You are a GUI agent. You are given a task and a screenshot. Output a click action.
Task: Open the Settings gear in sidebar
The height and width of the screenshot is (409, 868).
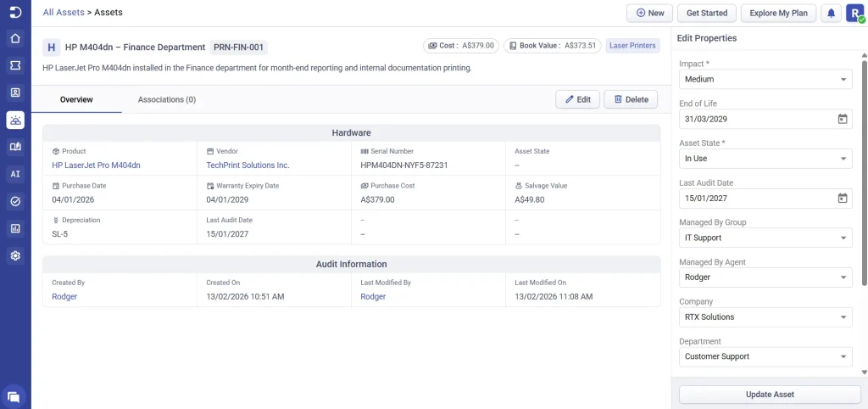15,255
